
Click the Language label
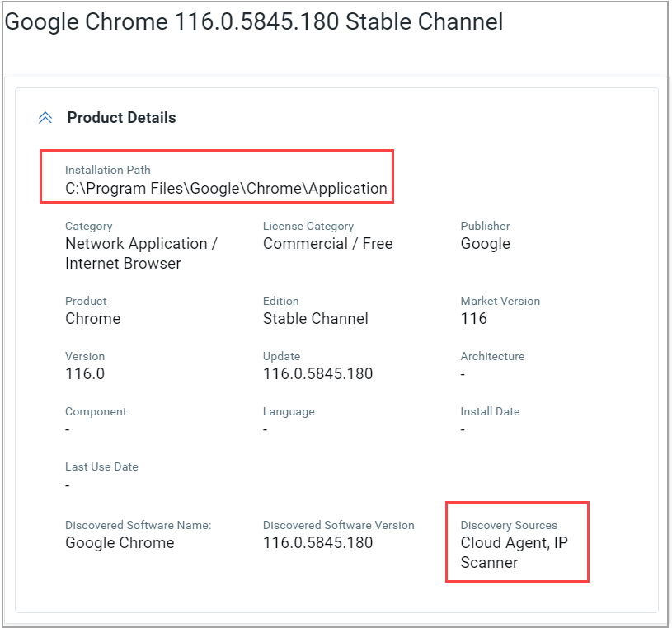coord(289,412)
